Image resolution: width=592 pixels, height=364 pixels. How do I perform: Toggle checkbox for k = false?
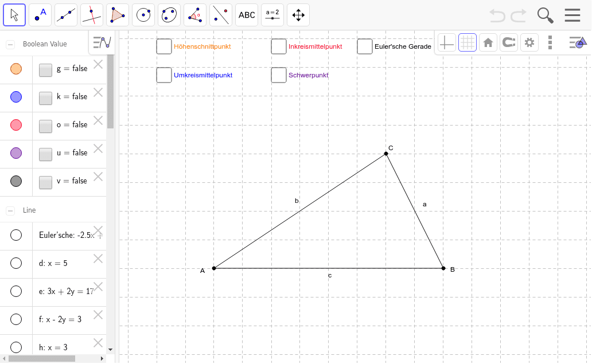coord(45,98)
